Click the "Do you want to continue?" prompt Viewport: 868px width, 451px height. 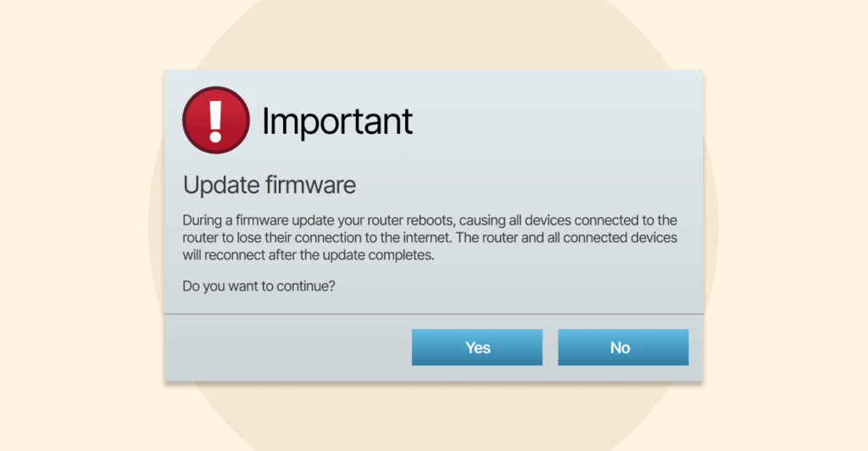(259, 286)
